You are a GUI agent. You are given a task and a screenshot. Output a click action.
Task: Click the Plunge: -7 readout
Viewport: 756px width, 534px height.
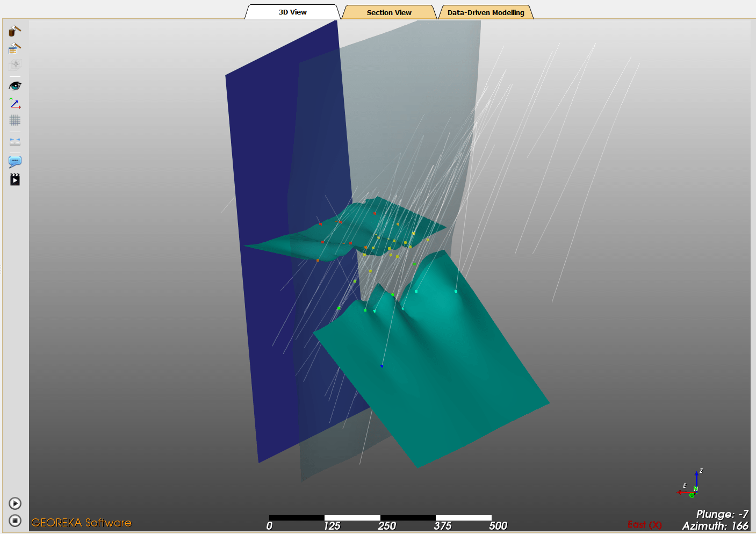coord(722,514)
